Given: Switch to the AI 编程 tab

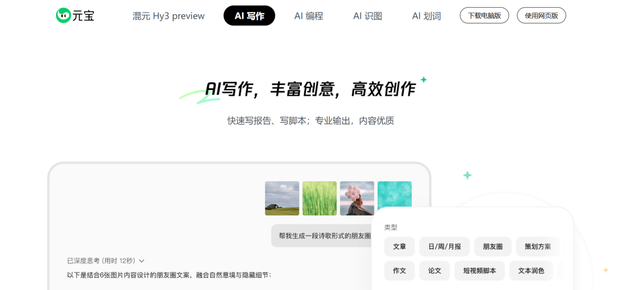Looking at the screenshot, I should click(x=309, y=16).
